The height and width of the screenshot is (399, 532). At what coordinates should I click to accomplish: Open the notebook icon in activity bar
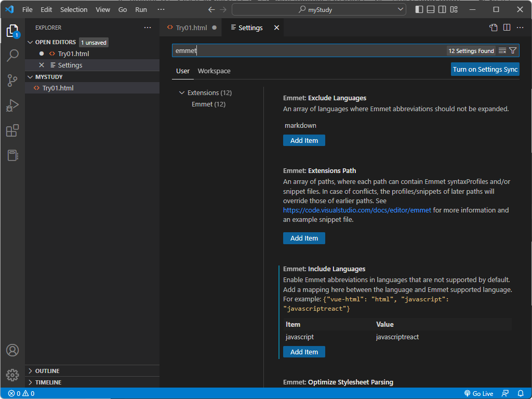pos(12,155)
